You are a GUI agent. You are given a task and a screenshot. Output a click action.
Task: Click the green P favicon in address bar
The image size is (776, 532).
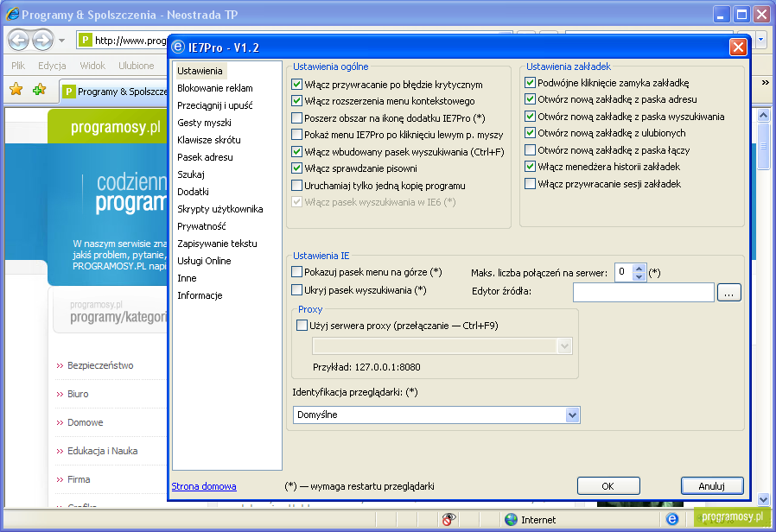coord(86,40)
